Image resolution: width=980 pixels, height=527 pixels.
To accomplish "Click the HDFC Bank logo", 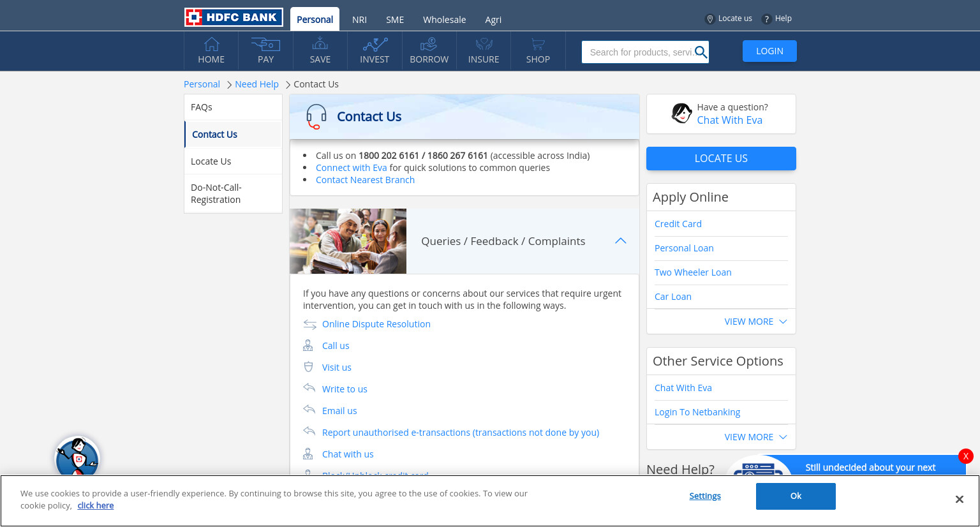I will 234,17.
